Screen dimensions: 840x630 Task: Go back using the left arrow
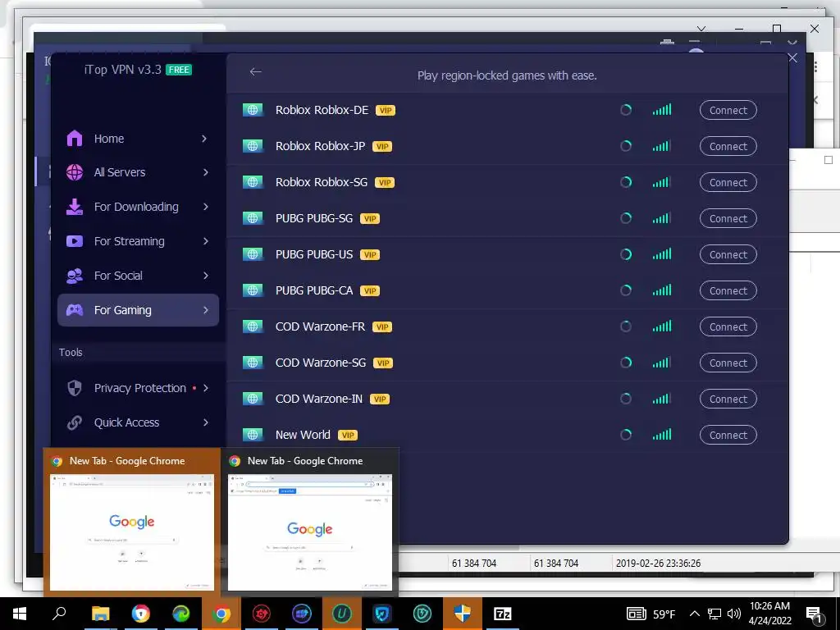pos(256,72)
